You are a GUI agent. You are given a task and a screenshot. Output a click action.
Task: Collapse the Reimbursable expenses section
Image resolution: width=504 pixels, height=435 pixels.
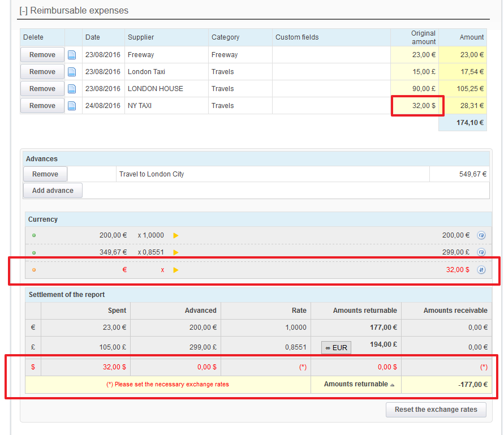(x=23, y=11)
